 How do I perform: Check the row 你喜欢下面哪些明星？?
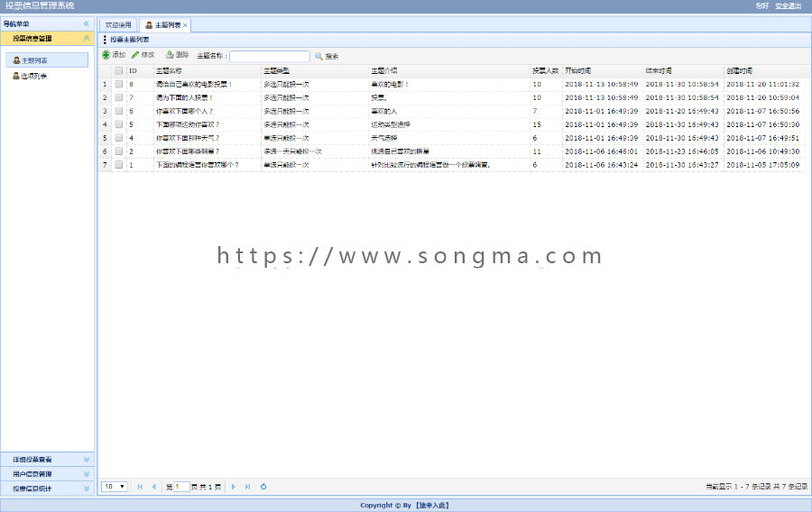[118, 151]
